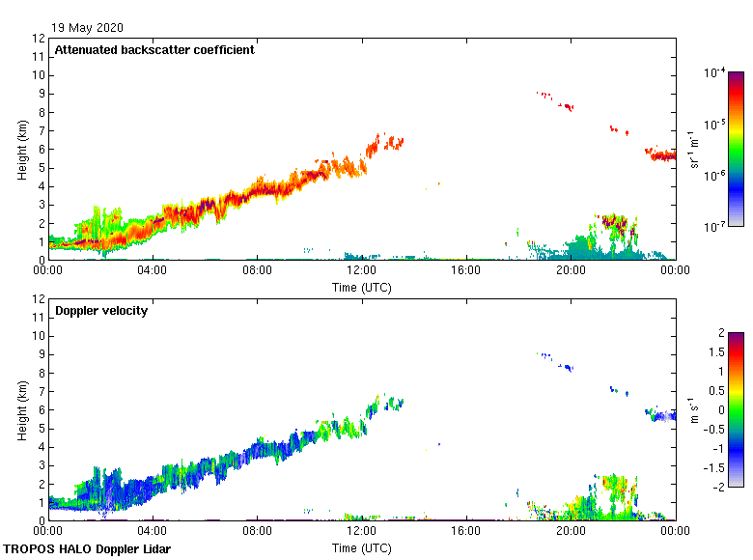Click the Doppler velocity color scale bar
The height and width of the screenshot is (560, 753).
(x=736, y=409)
